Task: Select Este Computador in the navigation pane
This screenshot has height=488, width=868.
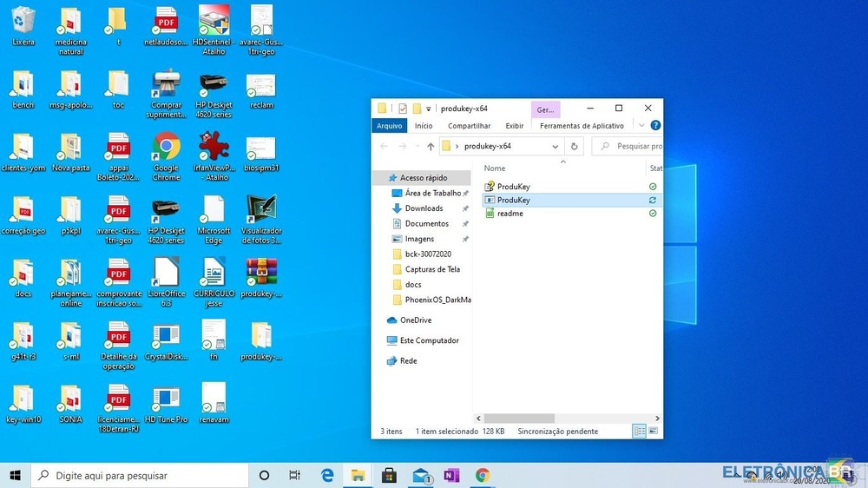Action: click(429, 340)
